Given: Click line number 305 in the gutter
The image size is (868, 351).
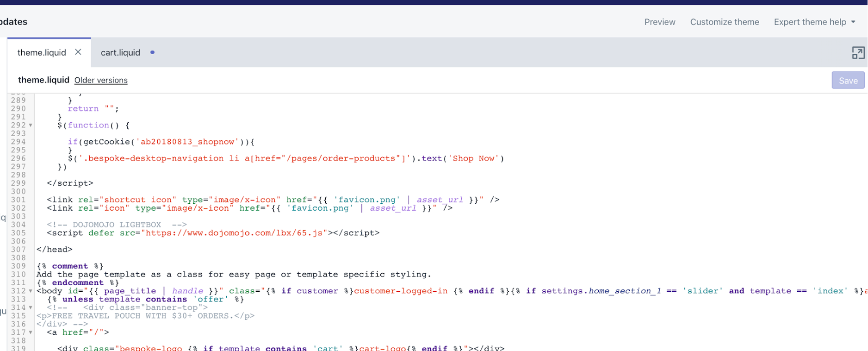Looking at the screenshot, I should click(19, 233).
